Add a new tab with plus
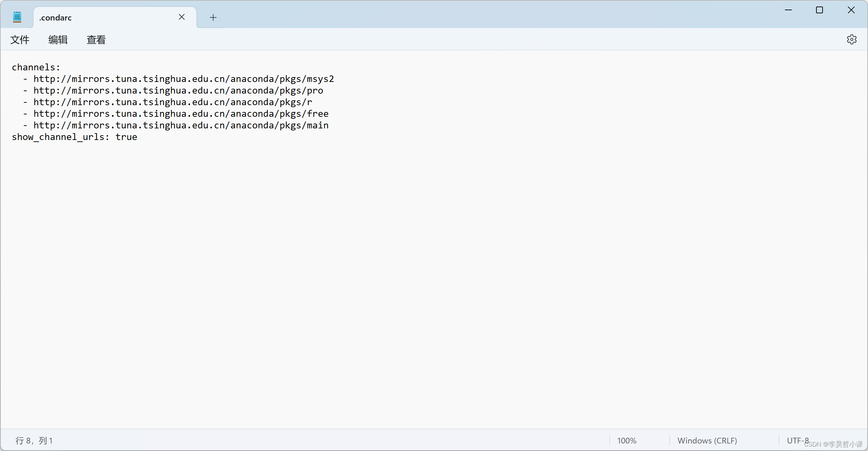 [x=213, y=17]
